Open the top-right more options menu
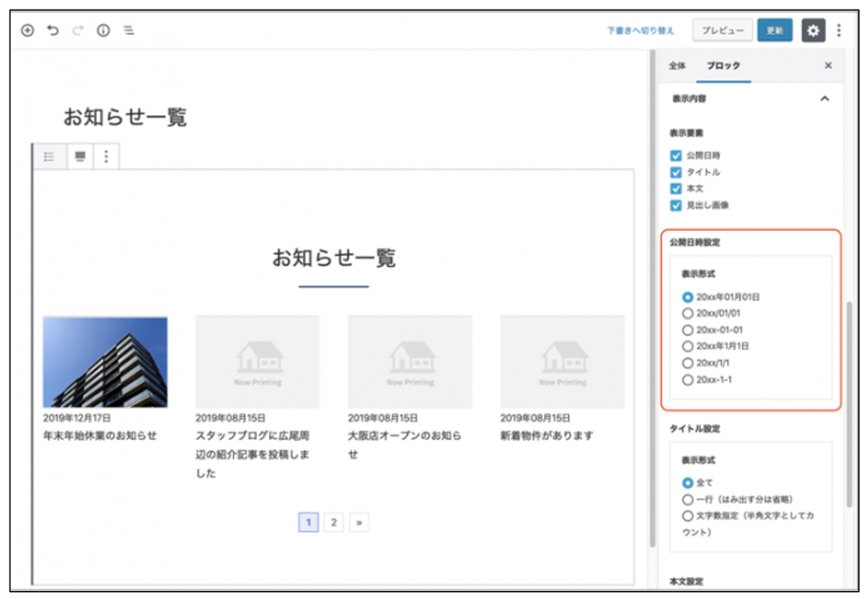 839,30
